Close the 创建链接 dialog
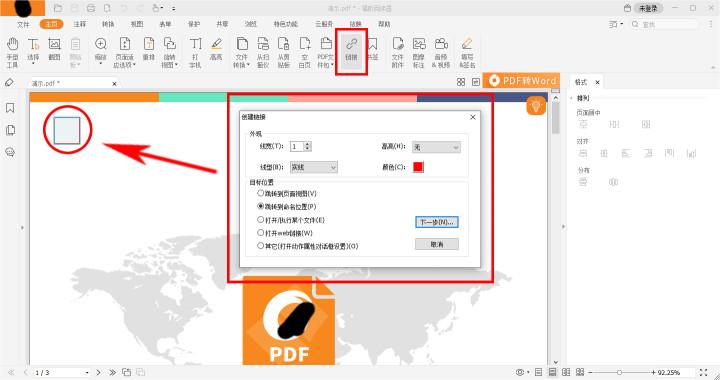Viewport: 720px width, 380px height. (473, 117)
